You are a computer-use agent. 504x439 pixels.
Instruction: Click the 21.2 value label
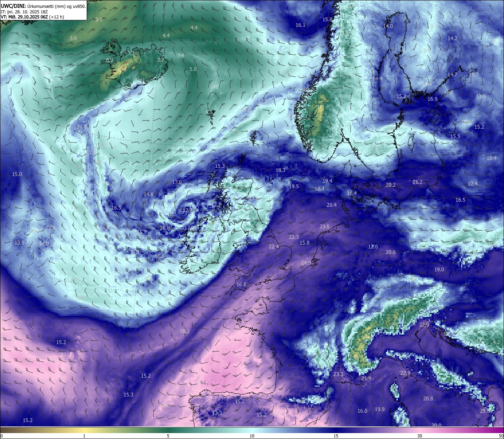point(417,182)
